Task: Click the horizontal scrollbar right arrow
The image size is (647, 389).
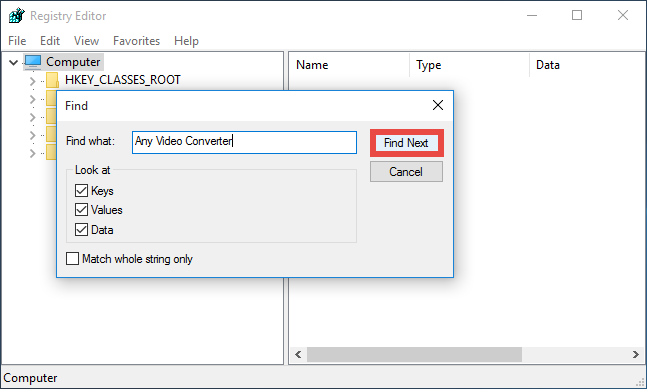Action: coord(636,354)
